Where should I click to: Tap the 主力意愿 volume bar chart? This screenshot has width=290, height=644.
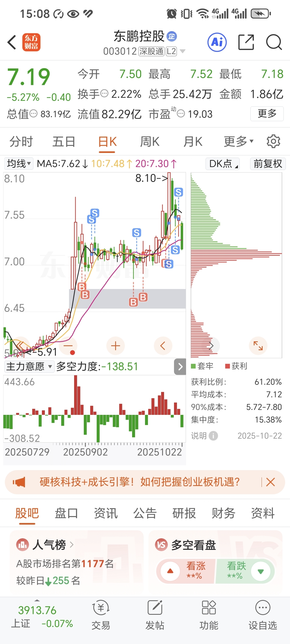click(x=94, y=409)
